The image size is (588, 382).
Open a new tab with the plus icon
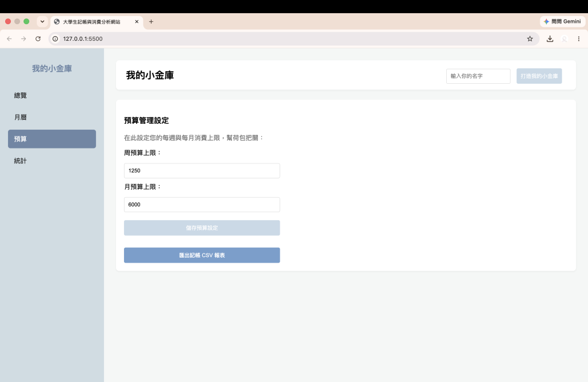click(151, 22)
